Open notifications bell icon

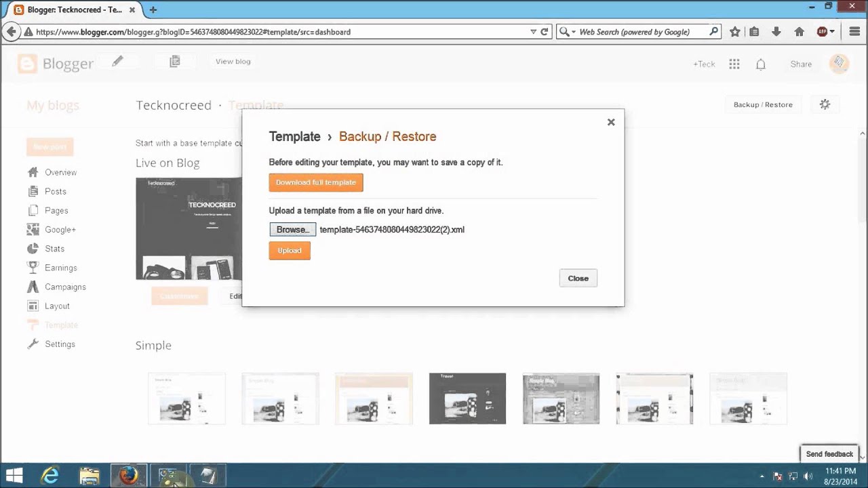(x=761, y=64)
